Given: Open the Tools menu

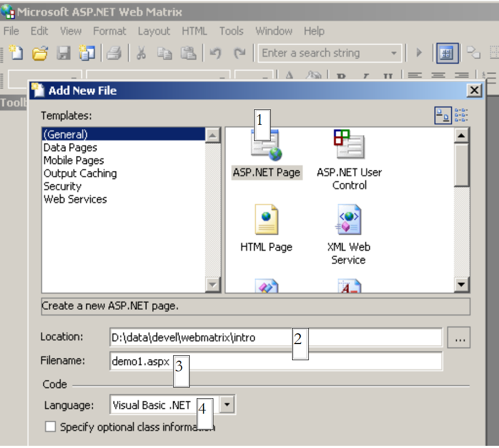Looking at the screenshot, I should coord(231,31).
